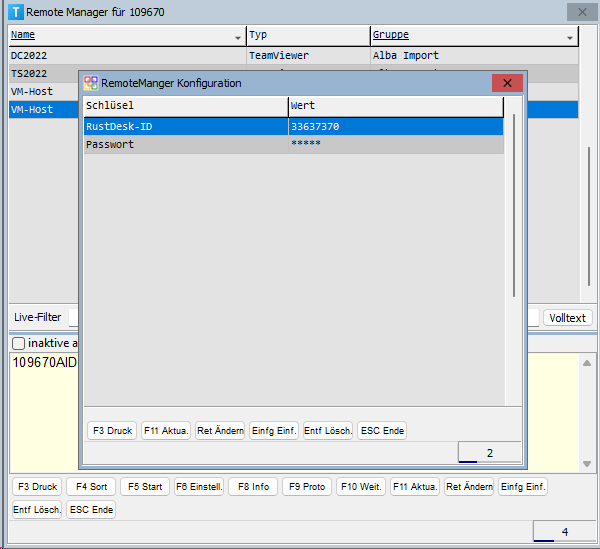The width and height of the screenshot is (600, 549).
Task: Click the F10 Weit. button
Action: pyautogui.click(x=361, y=487)
